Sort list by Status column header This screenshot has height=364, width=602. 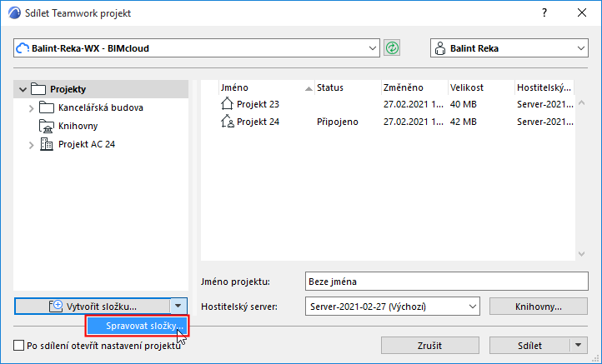pyautogui.click(x=348, y=87)
